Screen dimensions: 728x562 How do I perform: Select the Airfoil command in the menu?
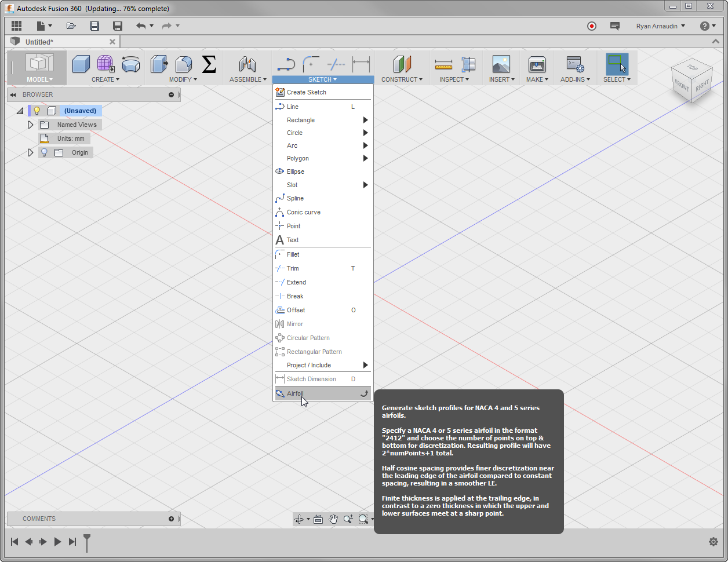coord(295,393)
